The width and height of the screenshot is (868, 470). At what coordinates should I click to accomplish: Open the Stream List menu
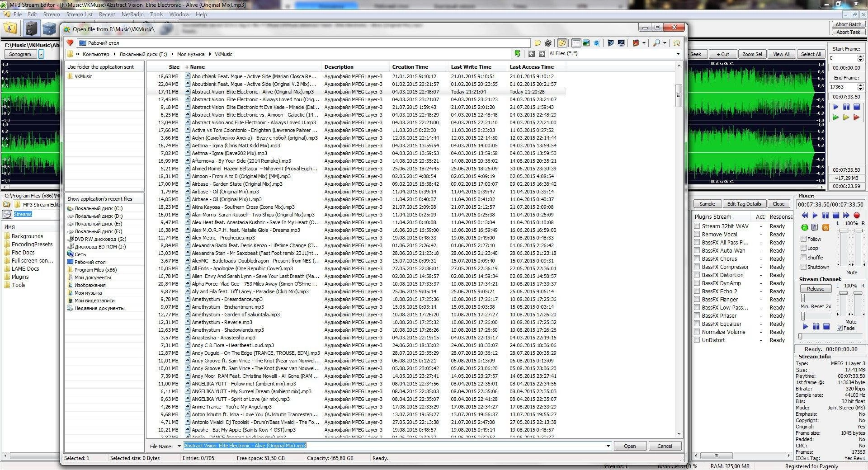(80, 14)
